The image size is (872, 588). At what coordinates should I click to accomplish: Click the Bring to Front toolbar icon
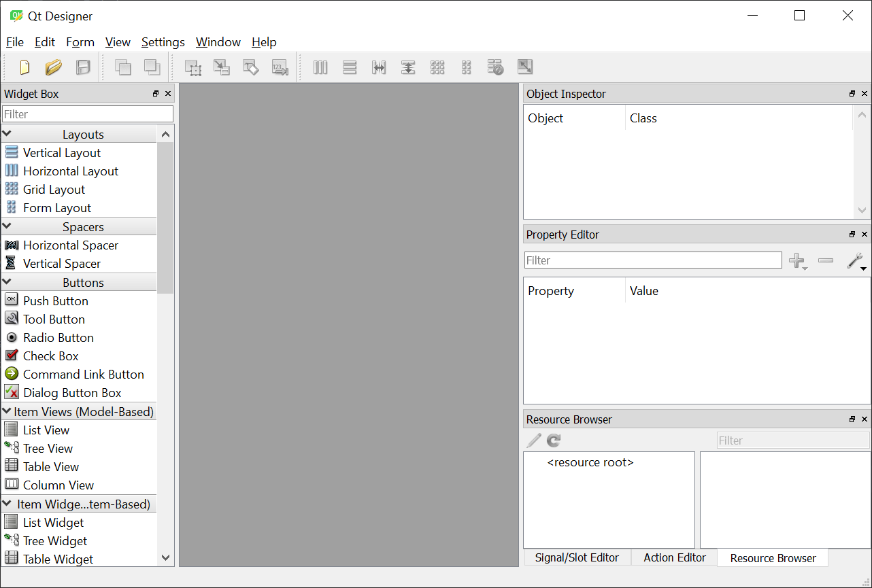point(152,67)
